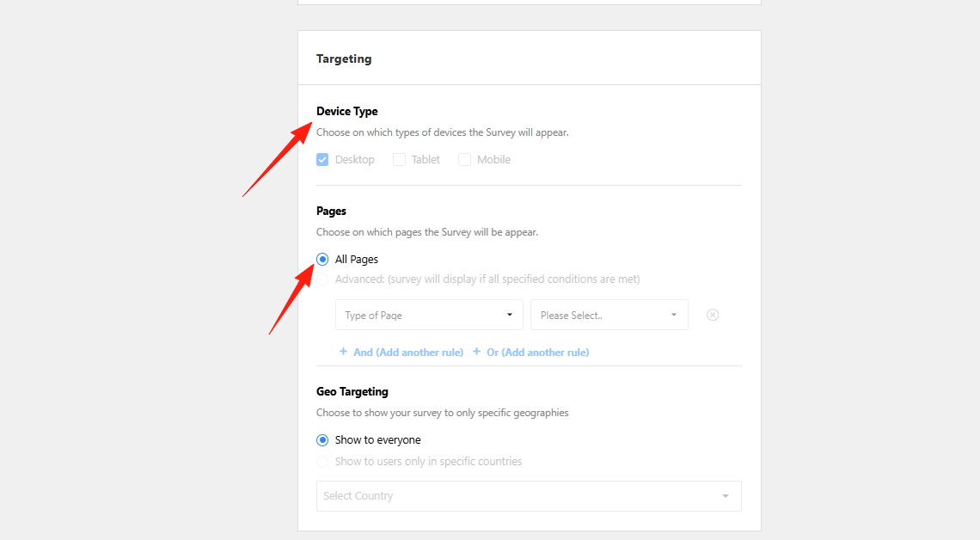Open the Type of Page dropdown
The width and height of the screenshot is (980, 540).
click(429, 316)
